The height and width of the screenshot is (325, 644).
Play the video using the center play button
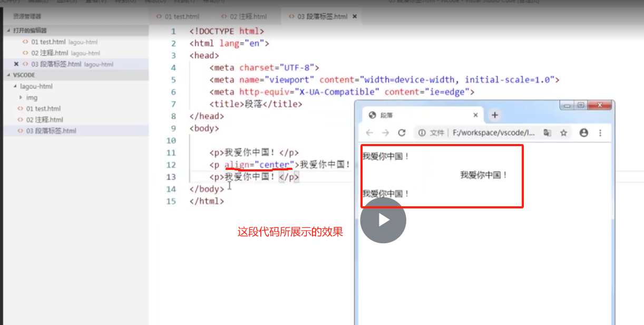pos(383,221)
